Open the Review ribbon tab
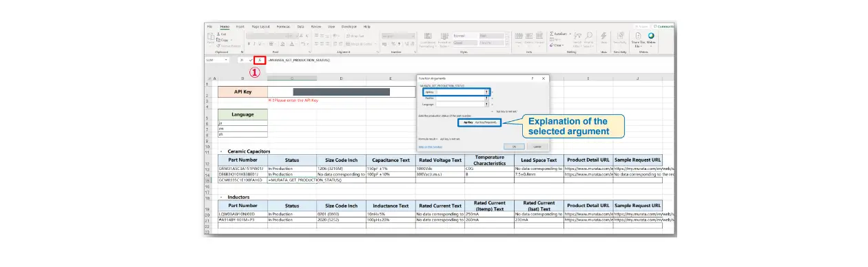 click(316, 26)
